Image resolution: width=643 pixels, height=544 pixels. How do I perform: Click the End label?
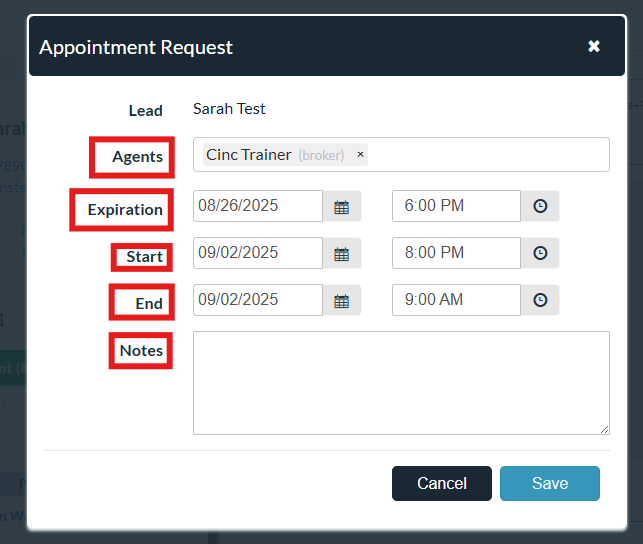coord(149,304)
